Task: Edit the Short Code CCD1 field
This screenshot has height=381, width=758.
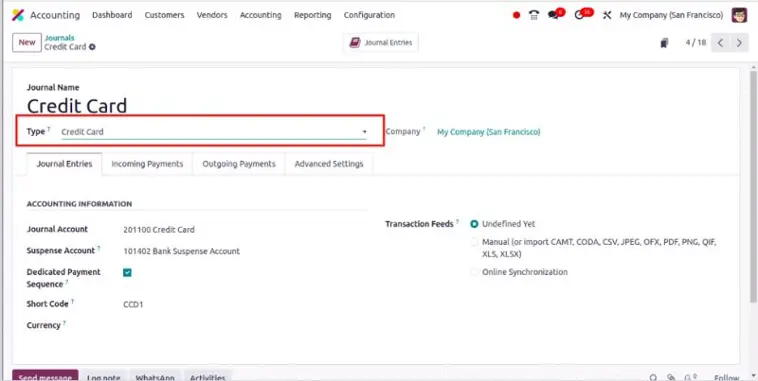Action: pyautogui.click(x=133, y=305)
